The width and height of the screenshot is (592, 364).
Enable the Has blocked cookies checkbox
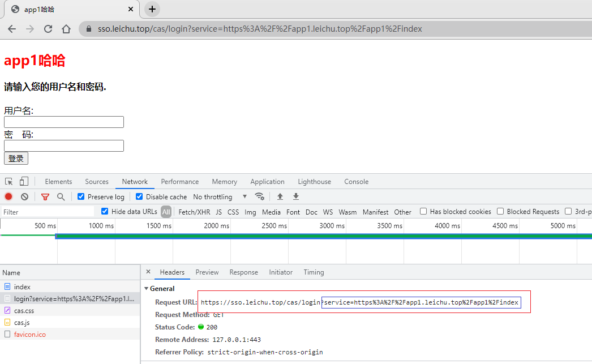point(423,211)
